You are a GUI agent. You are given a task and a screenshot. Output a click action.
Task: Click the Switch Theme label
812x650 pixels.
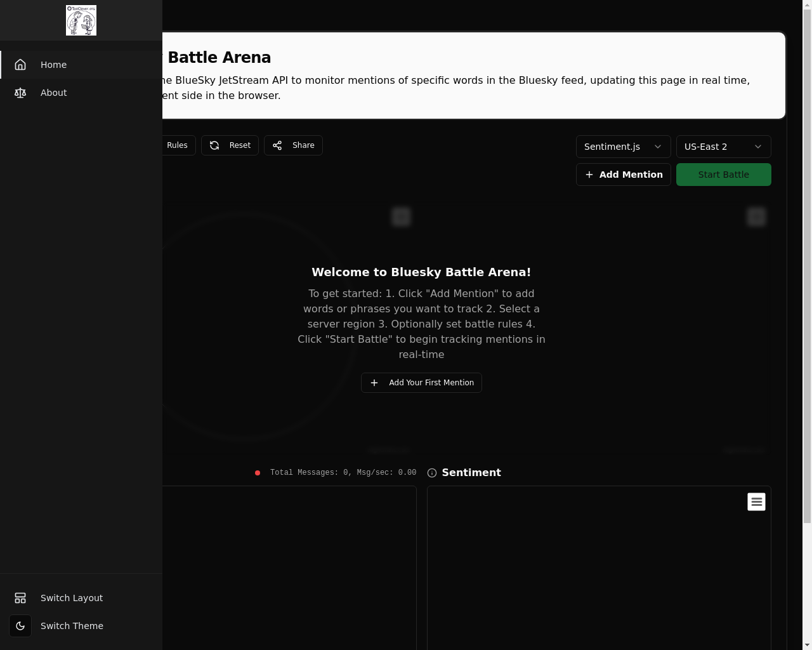click(x=72, y=626)
